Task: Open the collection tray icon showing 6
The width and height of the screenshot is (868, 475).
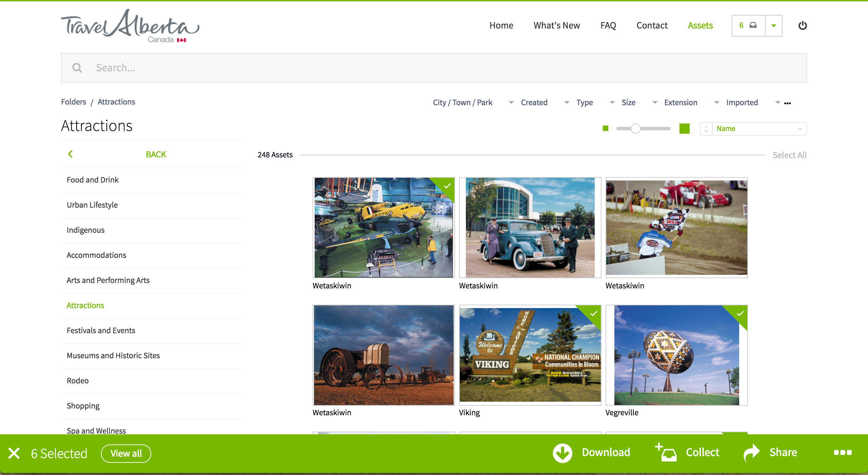Action: [748, 25]
